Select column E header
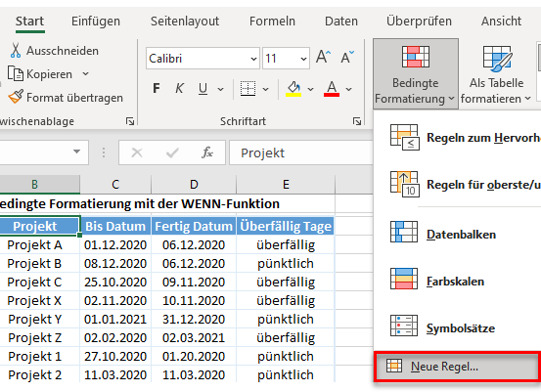The height and width of the screenshot is (392, 541). click(x=286, y=184)
